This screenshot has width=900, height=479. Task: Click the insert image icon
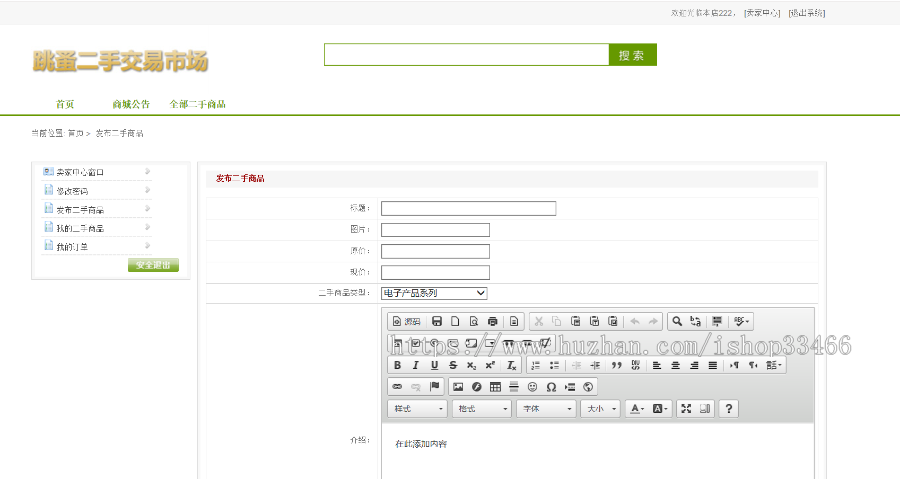click(458, 387)
